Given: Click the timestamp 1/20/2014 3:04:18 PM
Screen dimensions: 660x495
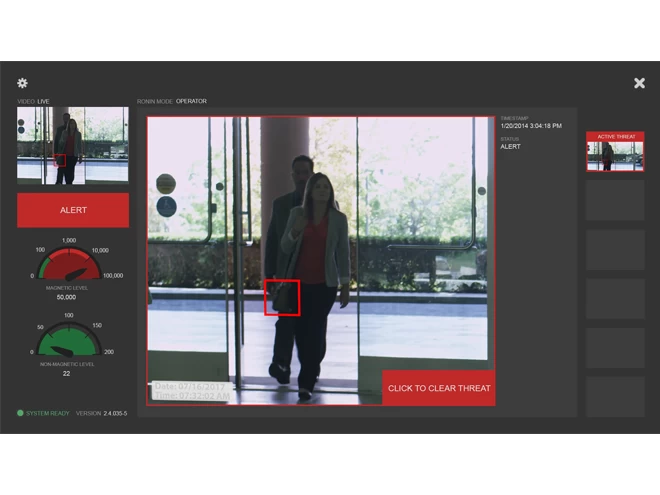Looking at the screenshot, I should [x=531, y=127].
